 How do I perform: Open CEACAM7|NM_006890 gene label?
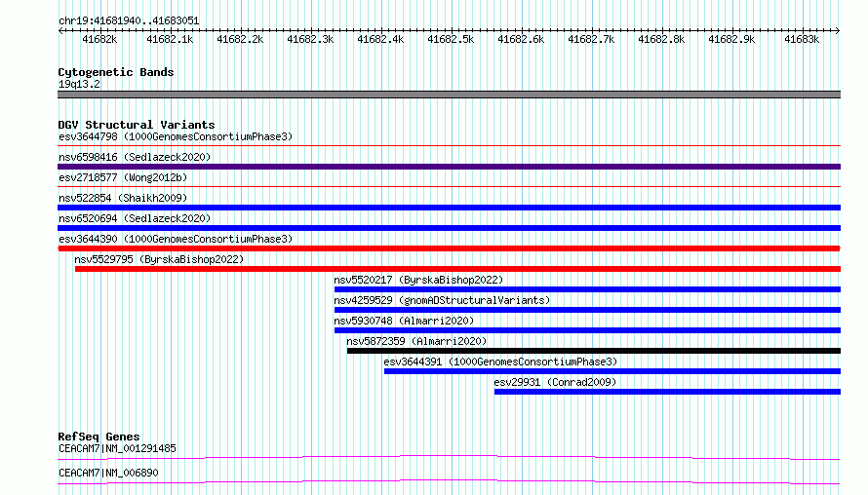[108, 473]
